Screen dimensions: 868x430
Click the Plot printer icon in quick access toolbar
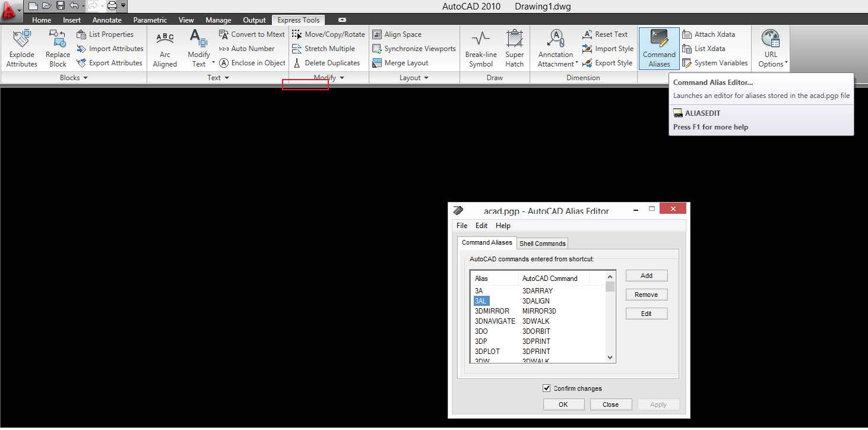111,6
